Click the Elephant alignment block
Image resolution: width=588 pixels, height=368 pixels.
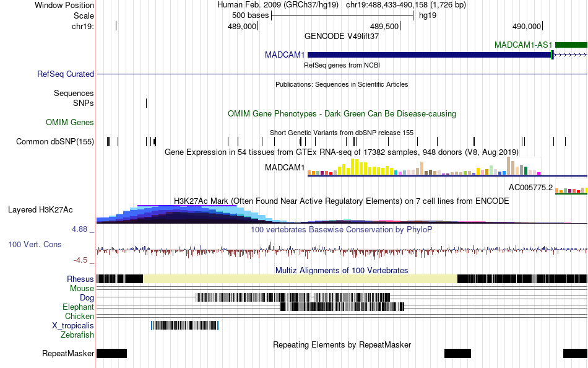pyautogui.click(x=342, y=307)
